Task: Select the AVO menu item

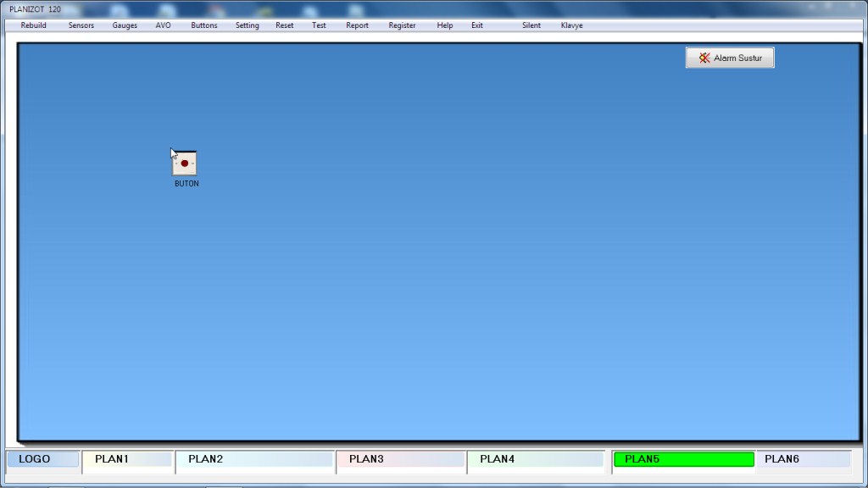Action: [164, 25]
